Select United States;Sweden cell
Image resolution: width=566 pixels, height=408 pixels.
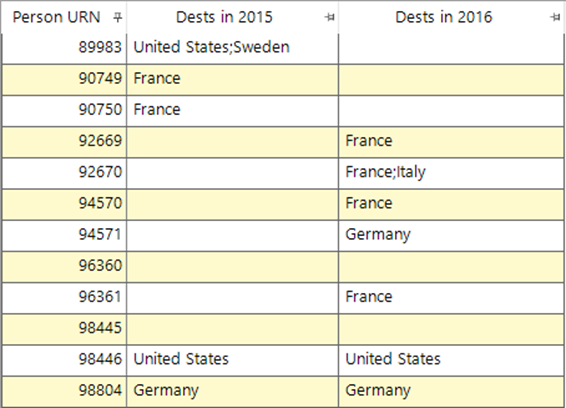(232, 49)
